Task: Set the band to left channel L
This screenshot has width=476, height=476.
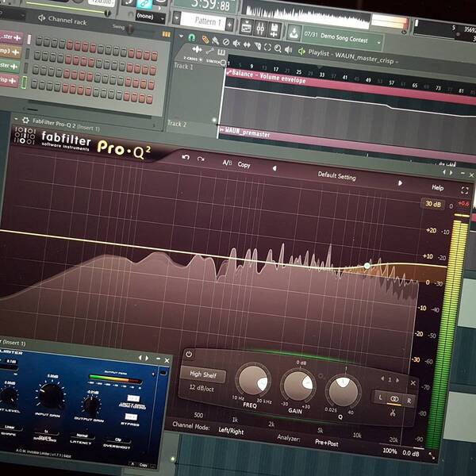Action: (x=380, y=397)
